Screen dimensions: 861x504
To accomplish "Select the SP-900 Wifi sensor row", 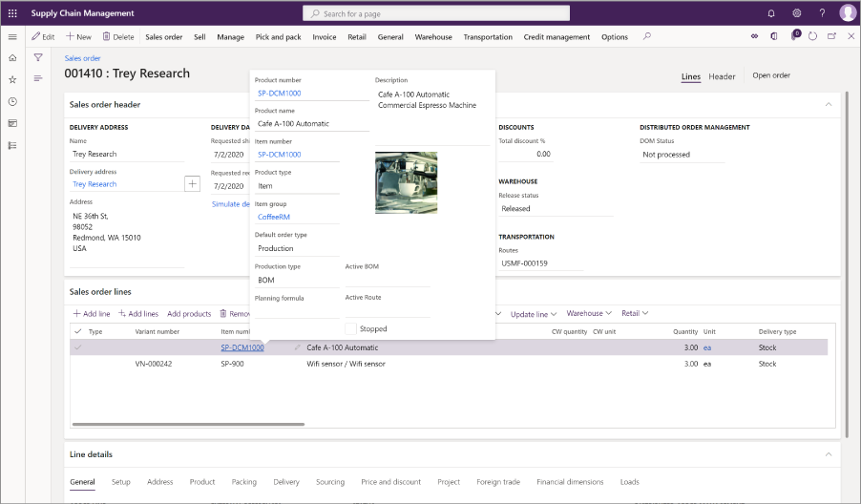I will coord(449,364).
